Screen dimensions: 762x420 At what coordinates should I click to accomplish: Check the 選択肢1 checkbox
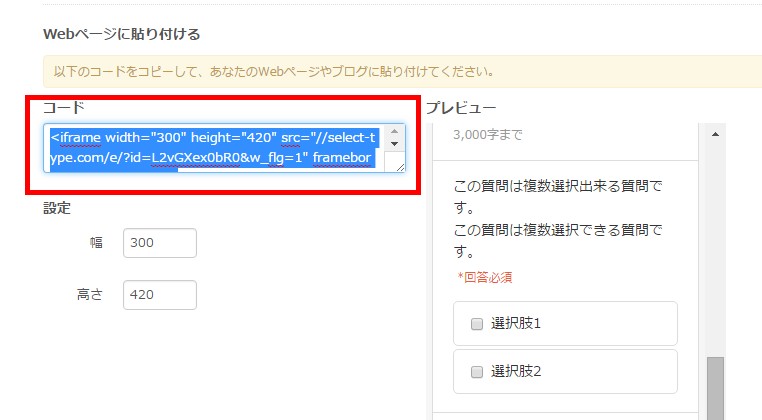coord(477,324)
